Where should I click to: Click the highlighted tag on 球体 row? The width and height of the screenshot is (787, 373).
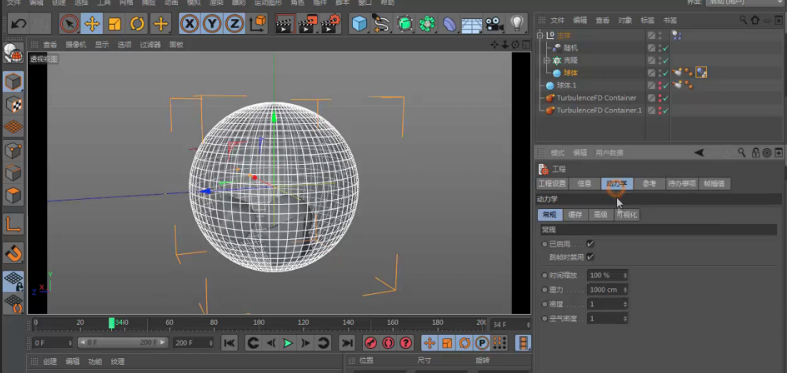[x=701, y=73]
